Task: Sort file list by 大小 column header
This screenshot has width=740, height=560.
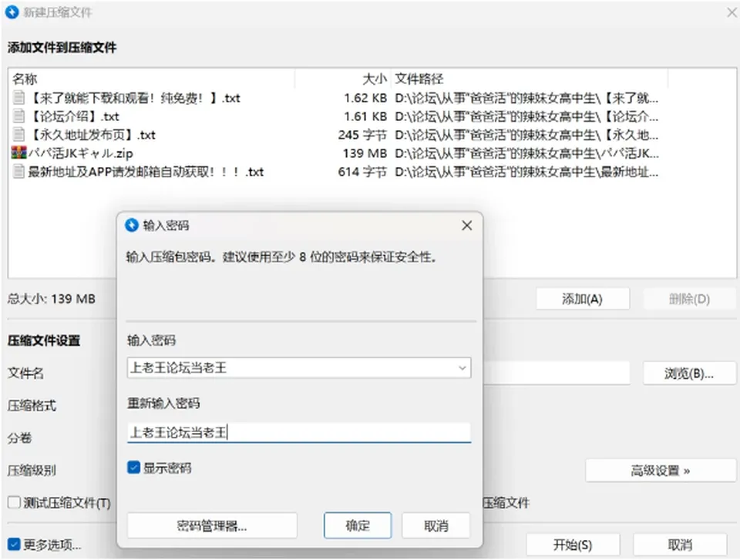Action: [x=343, y=79]
